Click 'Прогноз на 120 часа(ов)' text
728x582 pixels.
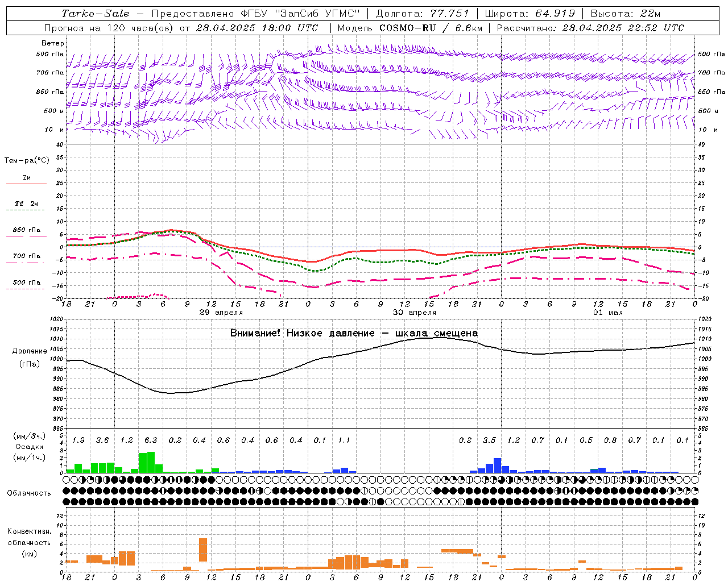tap(110, 28)
